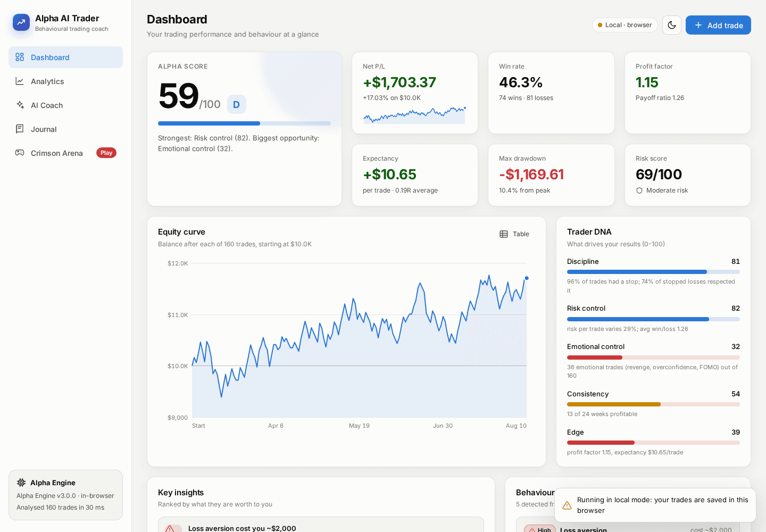Click the Discipline score bar
Screen dimensions: 766x532
653,272
